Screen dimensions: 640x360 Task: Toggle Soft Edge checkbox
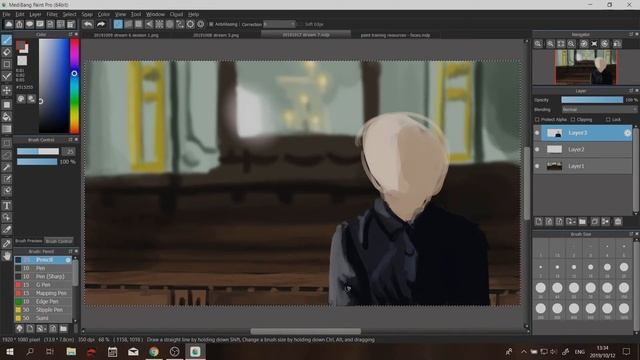[x=301, y=24]
